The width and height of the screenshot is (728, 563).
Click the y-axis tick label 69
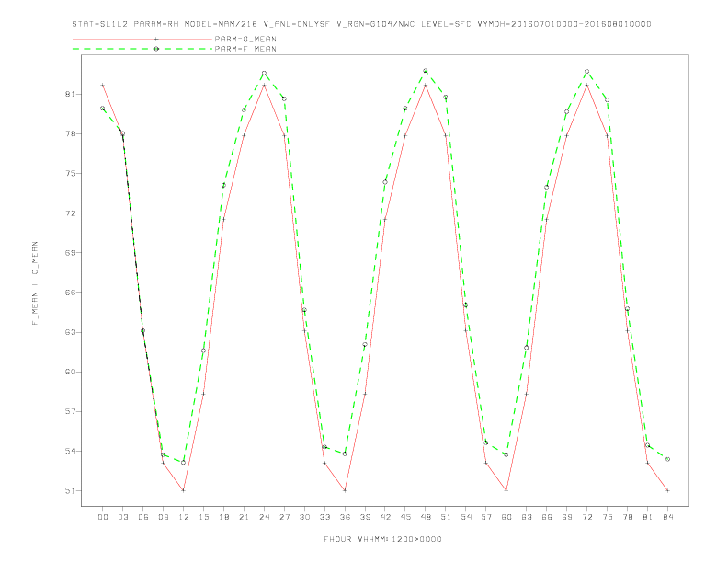(x=70, y=253)
